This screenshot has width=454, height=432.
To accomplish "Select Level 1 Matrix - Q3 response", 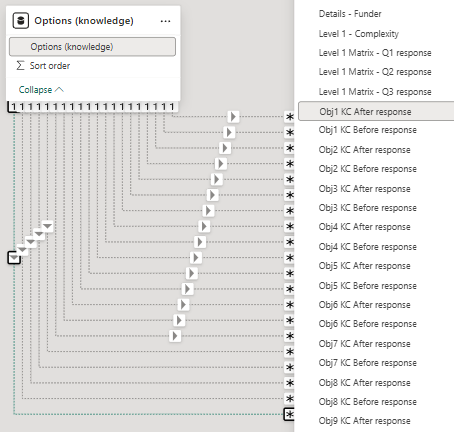I will click(x=375, y=92).
